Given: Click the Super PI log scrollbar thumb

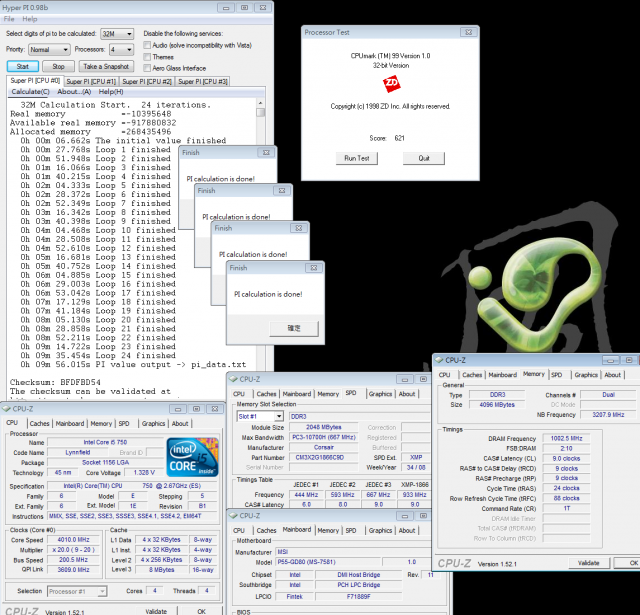Looking at the screenshot, I should tap(260, 112).
